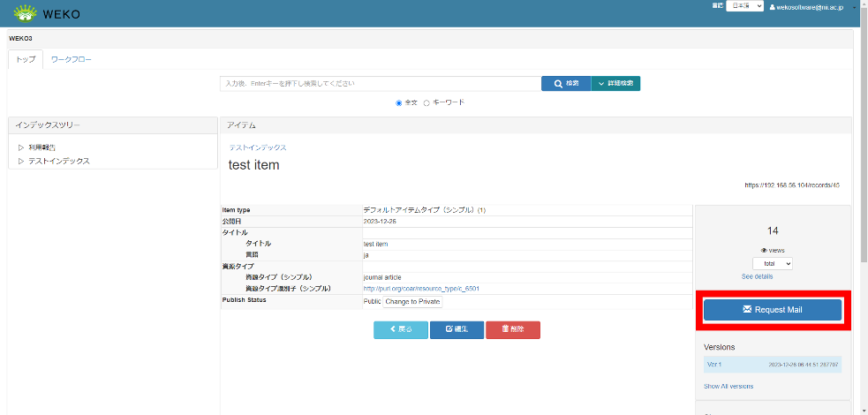Image resolution: width=868 pixels, height=415 pixels.
Task: Open the resource type purl.org URL
Action: (421, 289)
